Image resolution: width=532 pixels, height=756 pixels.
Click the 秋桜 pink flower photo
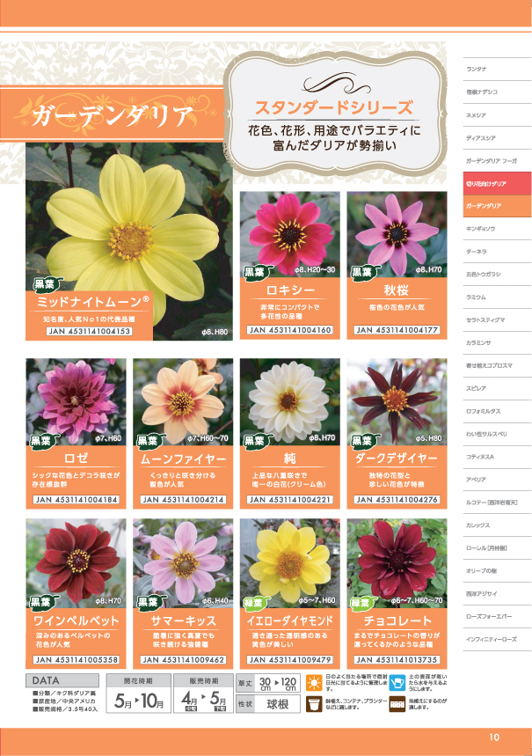pyautogui.click(x=397, y=234)
